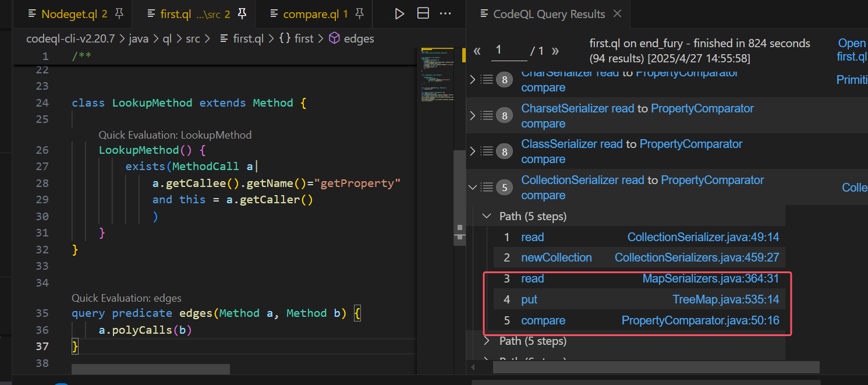Open the ql breadcrumb folder

pyautogui.click(x=167, y=38)
